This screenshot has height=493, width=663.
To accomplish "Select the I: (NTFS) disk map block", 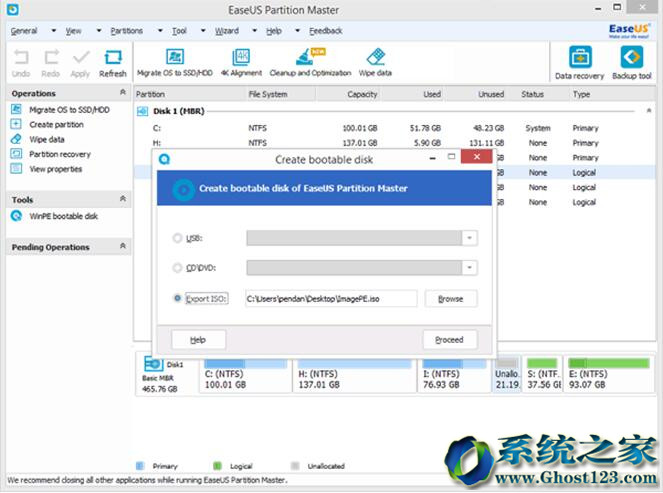I will [455, 375].
